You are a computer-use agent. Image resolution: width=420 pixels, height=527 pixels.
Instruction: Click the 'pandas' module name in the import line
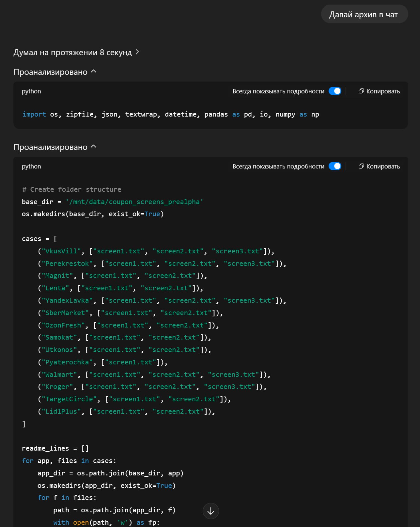pos(216,114)
